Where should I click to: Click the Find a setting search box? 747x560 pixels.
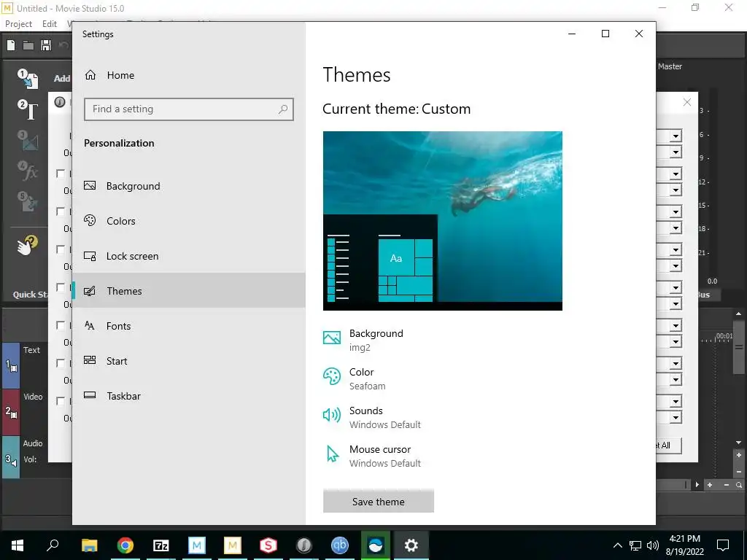(189, 109)
